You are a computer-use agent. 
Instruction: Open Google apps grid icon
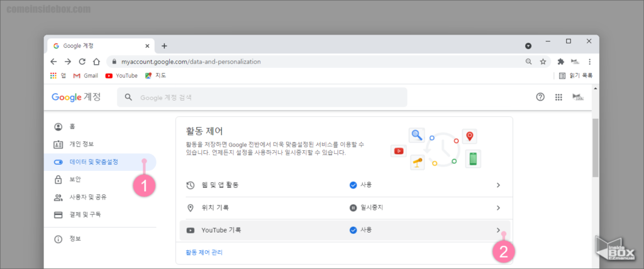click(558, 97)
